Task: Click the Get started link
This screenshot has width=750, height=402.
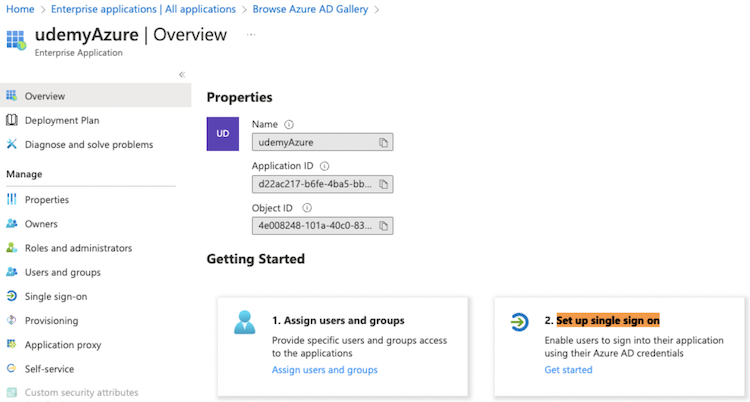Action: pos(568,370)
